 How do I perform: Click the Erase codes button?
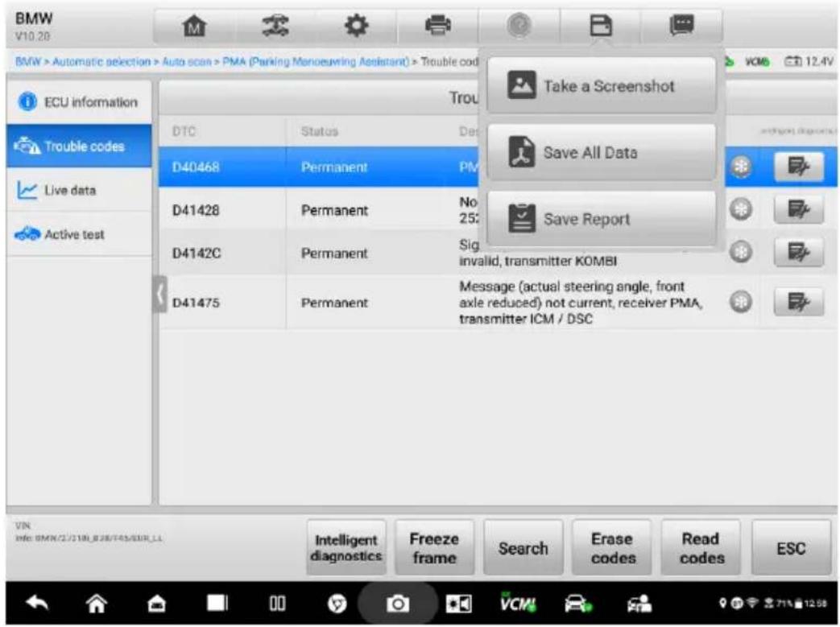coord(612,548)
